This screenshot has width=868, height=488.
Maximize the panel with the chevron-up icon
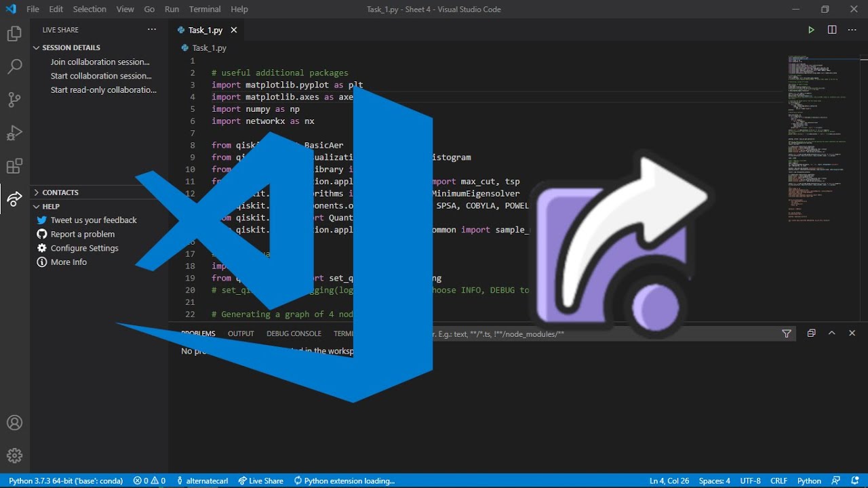tap(832, 333)
